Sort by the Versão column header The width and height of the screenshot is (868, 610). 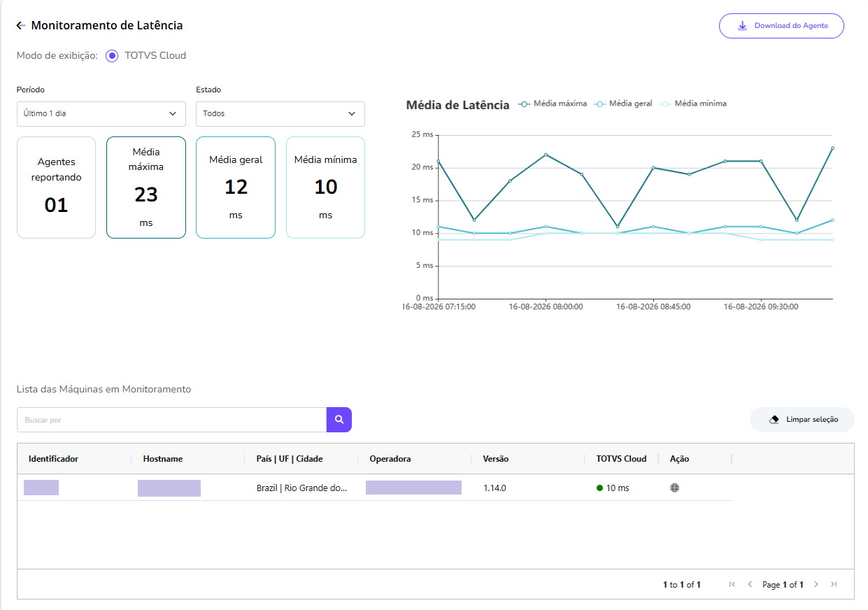coord(496,459)
